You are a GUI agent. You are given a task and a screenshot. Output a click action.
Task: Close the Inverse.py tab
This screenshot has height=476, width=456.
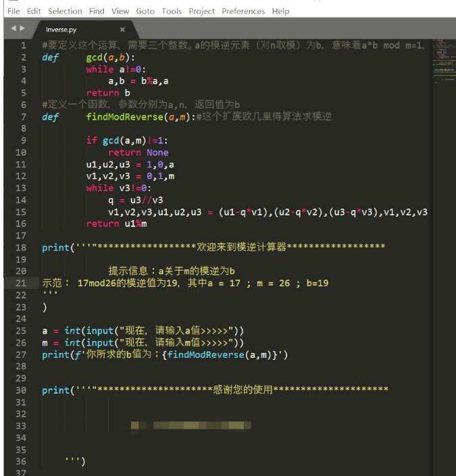coord(122,30)
